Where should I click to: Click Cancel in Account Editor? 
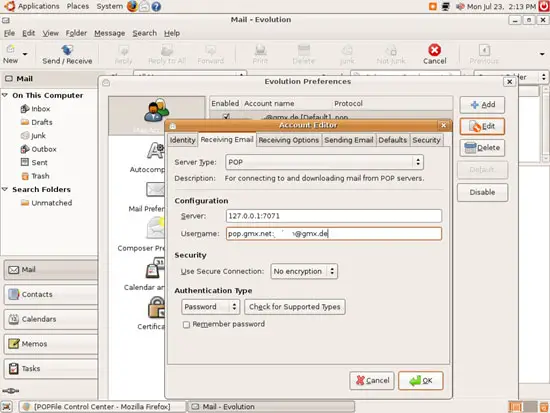[x=372, y=381]
